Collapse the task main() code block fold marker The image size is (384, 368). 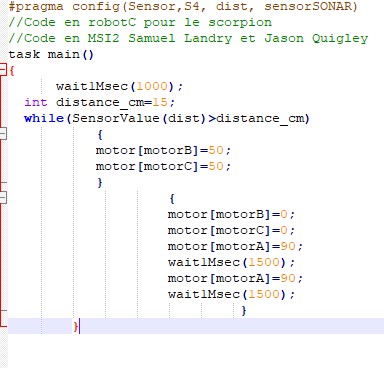pyautogui.click(x=3, y=70)
